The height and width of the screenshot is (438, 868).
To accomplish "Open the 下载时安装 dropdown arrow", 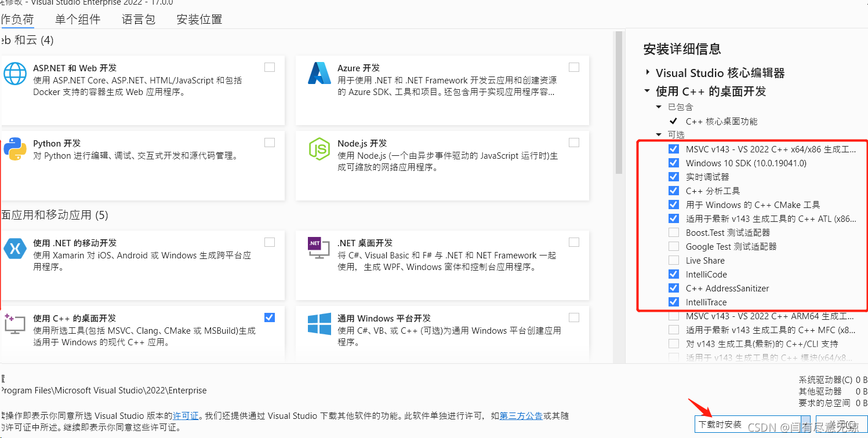I will point(805,424).
